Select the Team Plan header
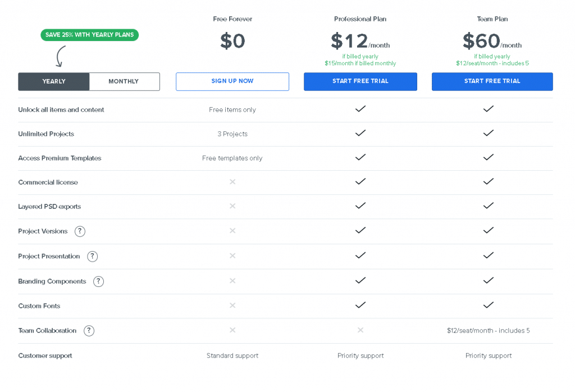This screenshot has width=575, height=392. tap(492, 19)
